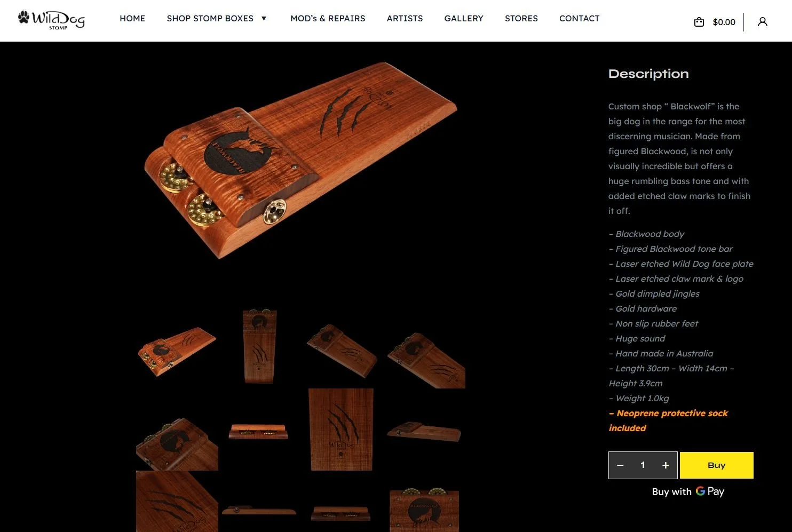Click the quantity field showing 1
Image resolution: width=792 pixels, height=532 pixels.
pyautogui.click(x=643, y=465)
